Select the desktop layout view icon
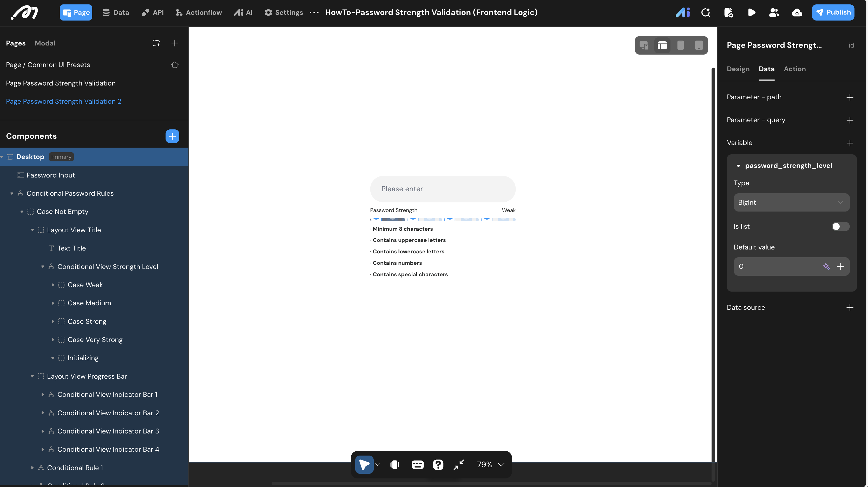 (662, 45)
